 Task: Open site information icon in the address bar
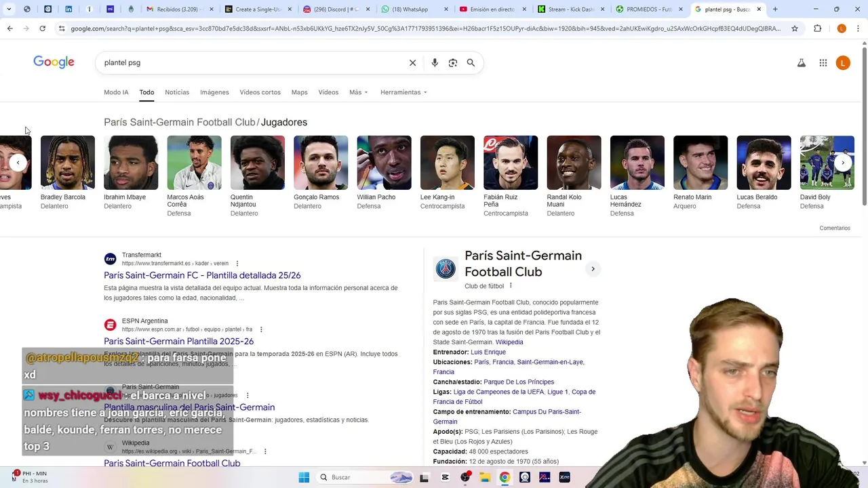[x=62, y=28]
